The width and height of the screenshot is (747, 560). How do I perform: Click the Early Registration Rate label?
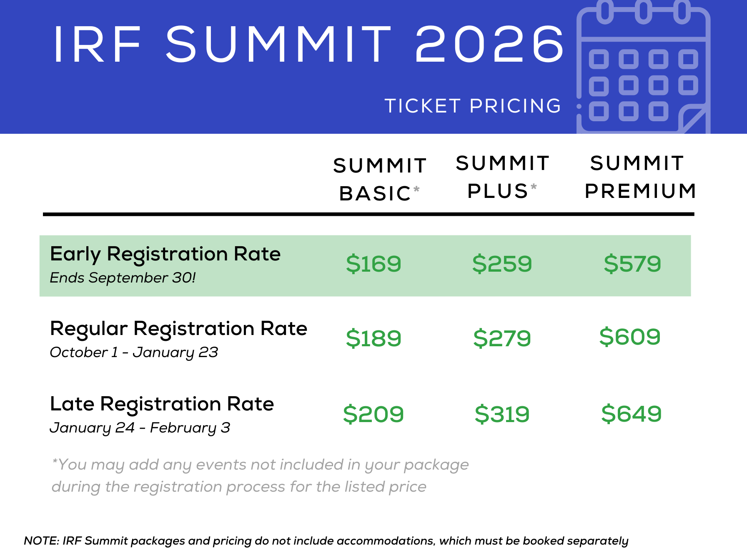[165, 254]
